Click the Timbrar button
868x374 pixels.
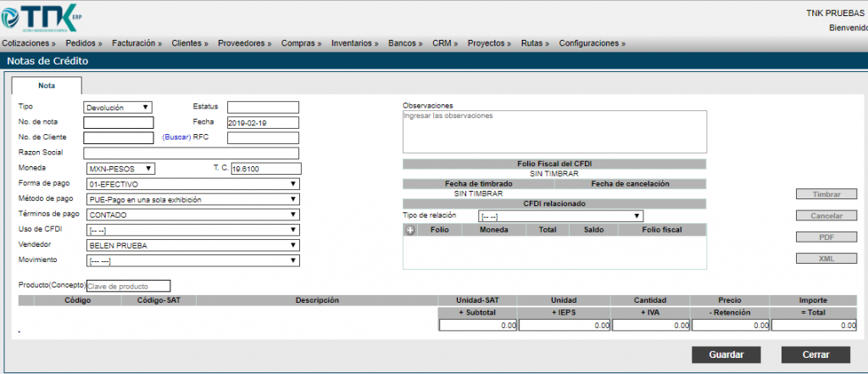[826, 194]
